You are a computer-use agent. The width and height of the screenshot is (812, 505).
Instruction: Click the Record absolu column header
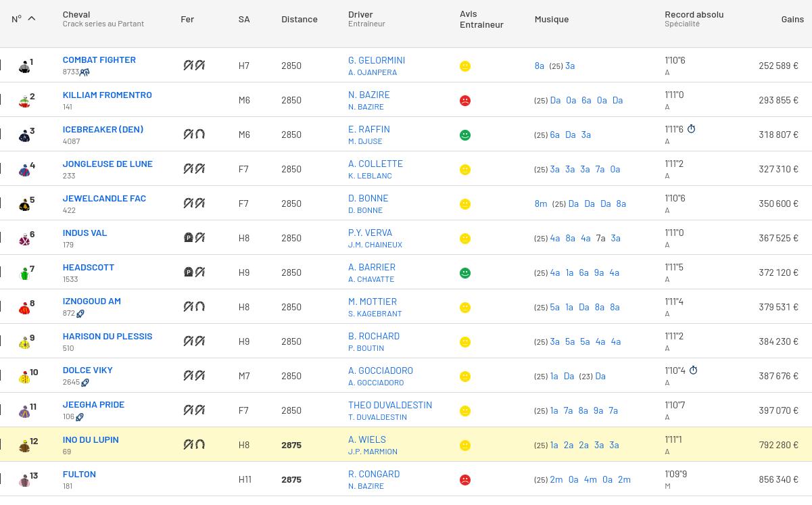694,14
